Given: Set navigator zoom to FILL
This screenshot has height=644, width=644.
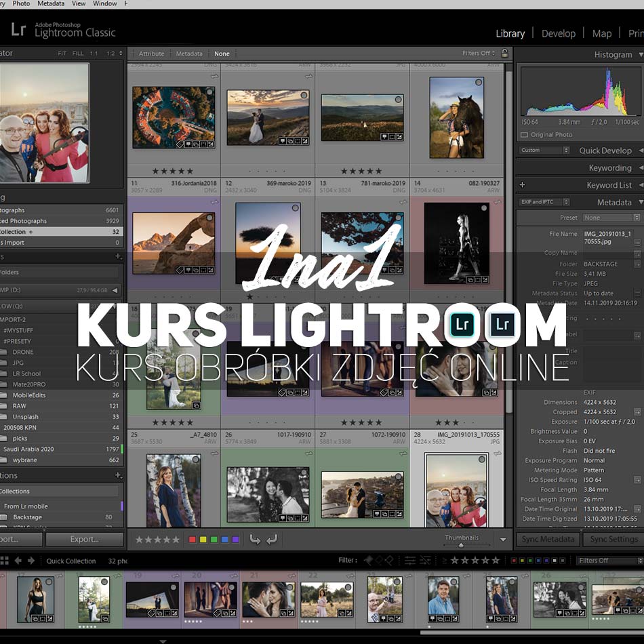Looking at the screenshot, I should 78,54.
